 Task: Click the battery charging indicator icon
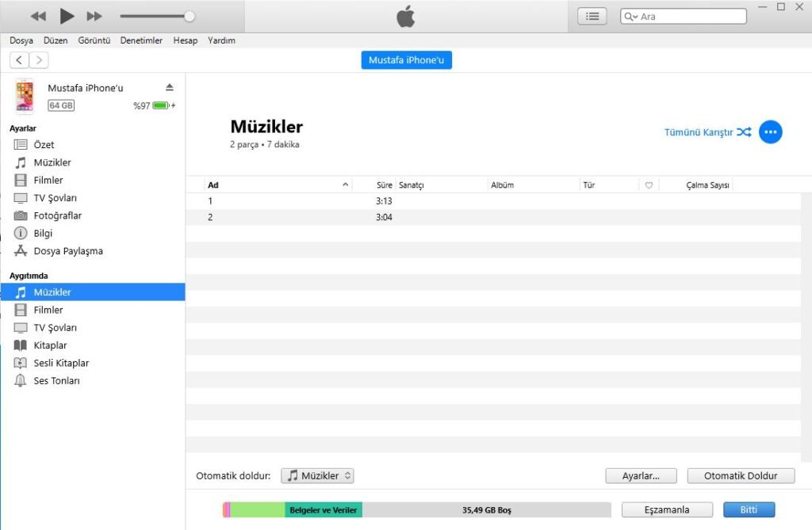[163, 105]
